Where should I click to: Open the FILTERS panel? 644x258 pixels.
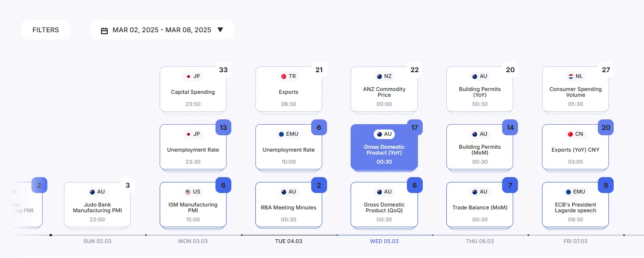pyautogui.click(x=46, y=30)
